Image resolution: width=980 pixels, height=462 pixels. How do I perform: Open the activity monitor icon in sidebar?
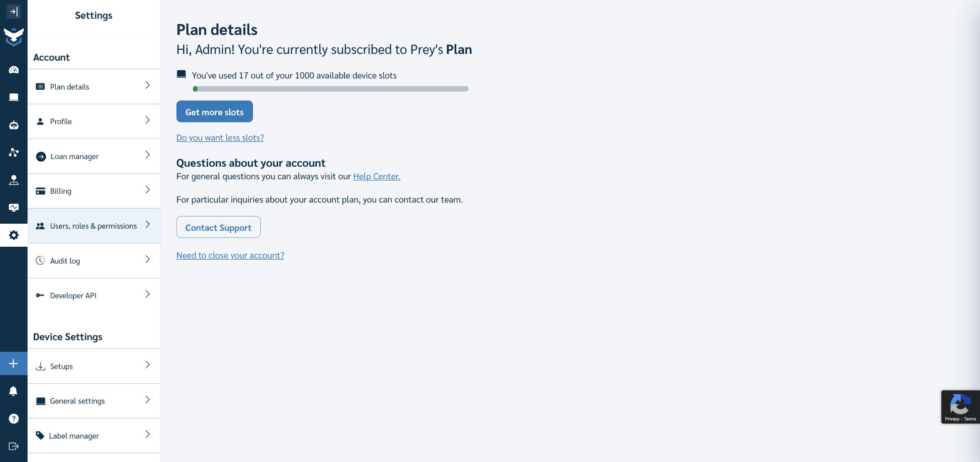(x=14, y=208)
